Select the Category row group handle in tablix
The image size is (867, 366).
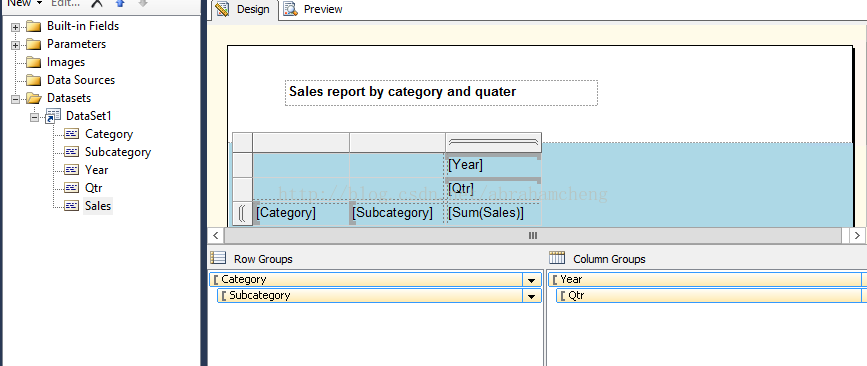pyautogui.click(x=242, y=213)
